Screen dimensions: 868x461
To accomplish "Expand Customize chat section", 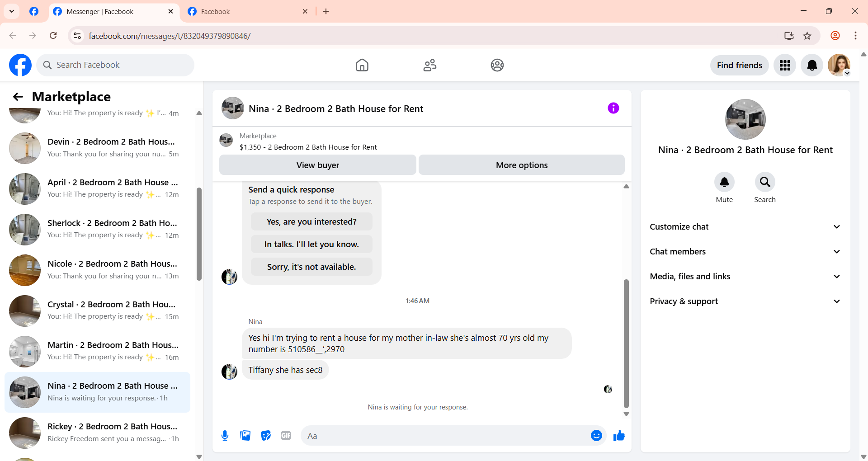I will (745, 227).
